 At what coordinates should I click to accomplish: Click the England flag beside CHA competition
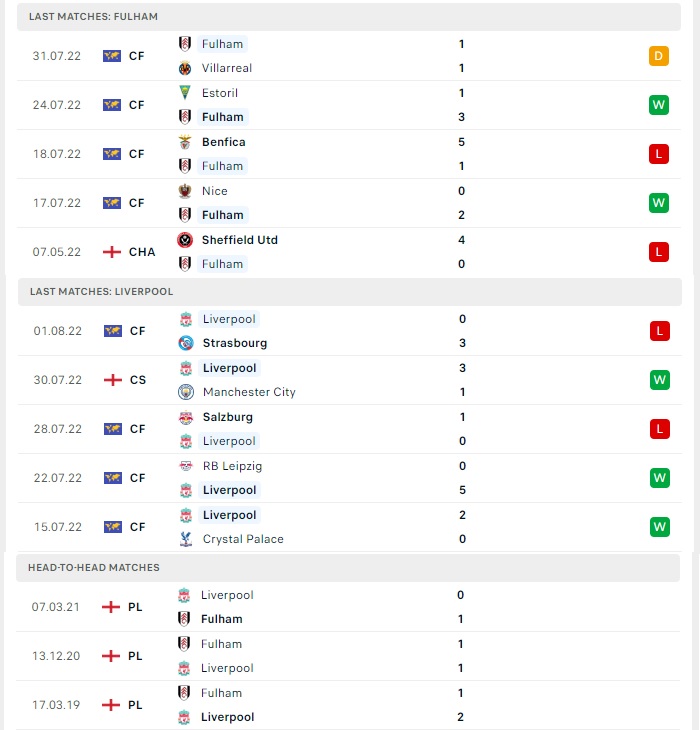click(x=112, y=252)
